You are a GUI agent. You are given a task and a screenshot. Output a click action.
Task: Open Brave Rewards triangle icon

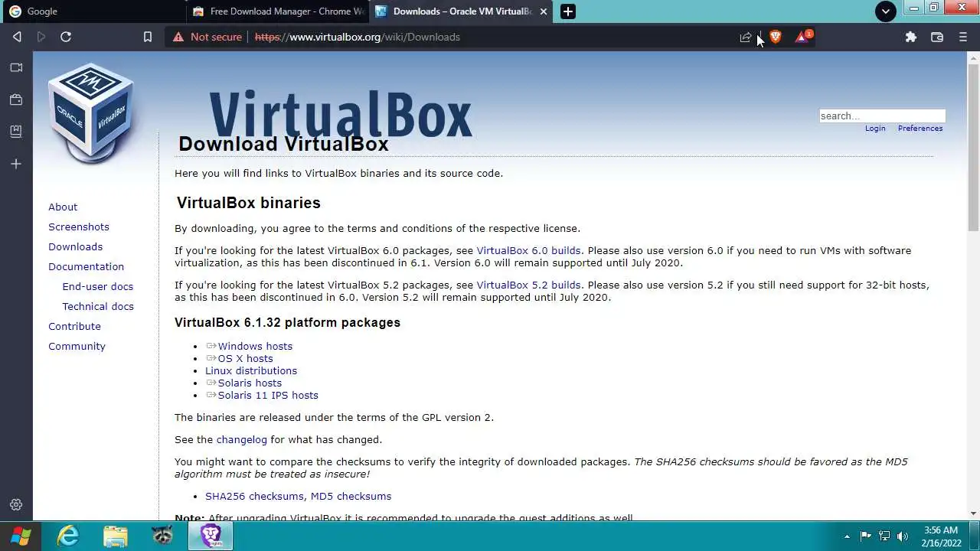[802, 37]
